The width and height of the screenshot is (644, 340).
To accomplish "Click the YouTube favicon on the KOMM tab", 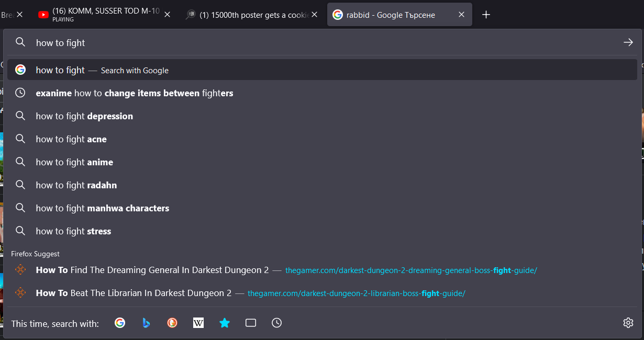I will point(43,15).
